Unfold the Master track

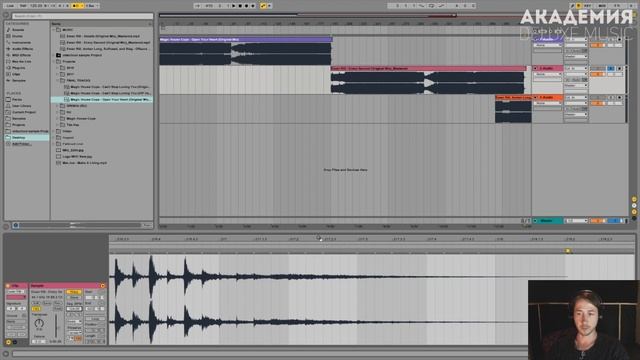coord(535,221)
